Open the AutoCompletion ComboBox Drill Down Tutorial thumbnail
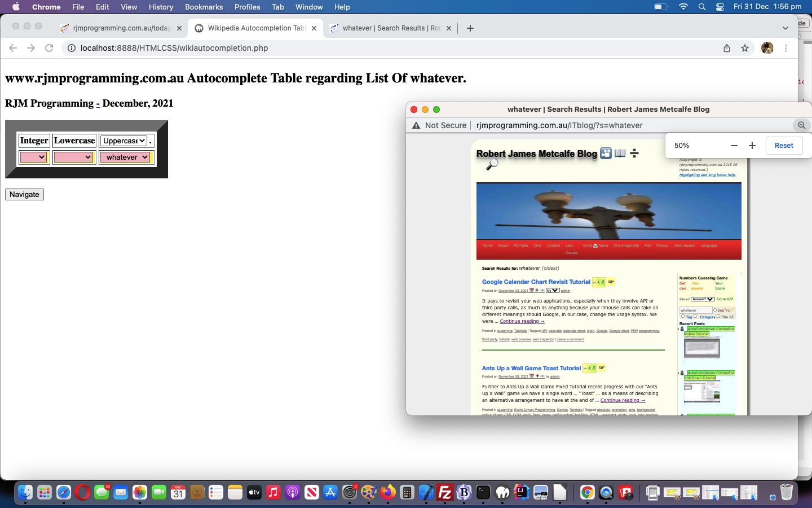Screen dimensions: 812x508 coord(701,391)
